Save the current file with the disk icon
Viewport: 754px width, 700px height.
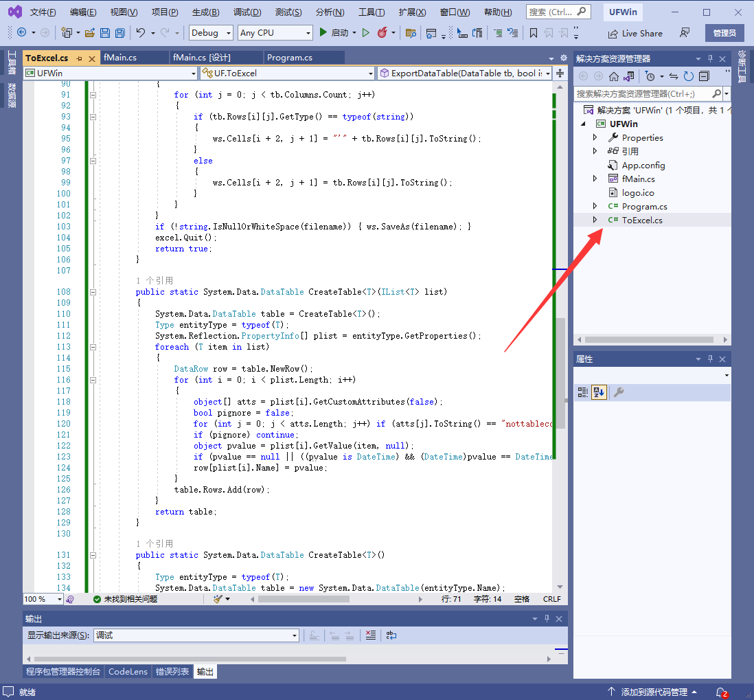(x=105, y=33)
